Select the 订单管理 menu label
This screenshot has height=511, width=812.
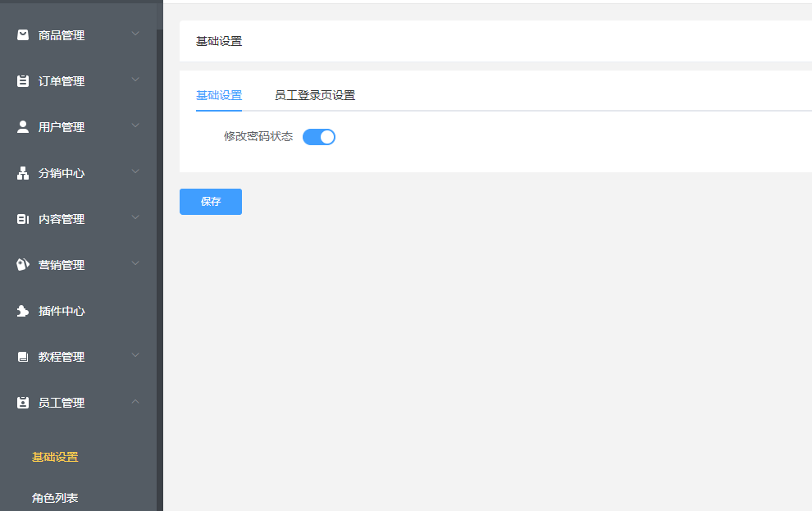pyautogui.click(x=62, y=81)
